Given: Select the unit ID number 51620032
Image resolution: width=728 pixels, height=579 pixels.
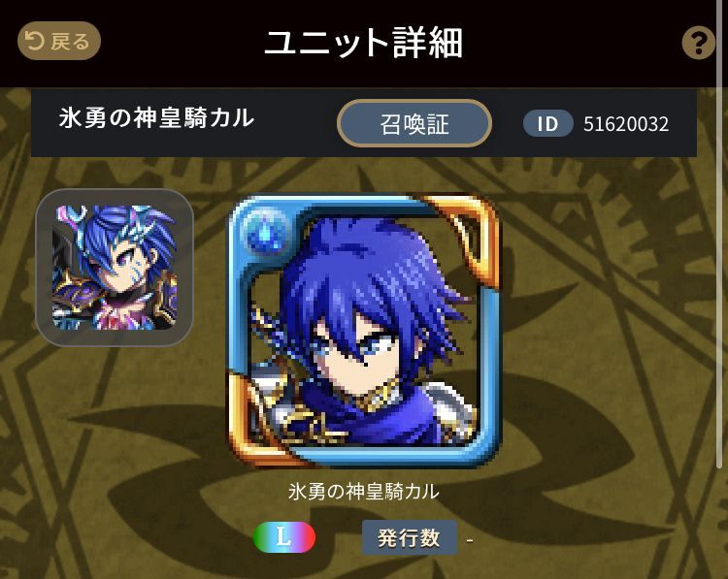Looking at the screenshot, I should 626,124.
